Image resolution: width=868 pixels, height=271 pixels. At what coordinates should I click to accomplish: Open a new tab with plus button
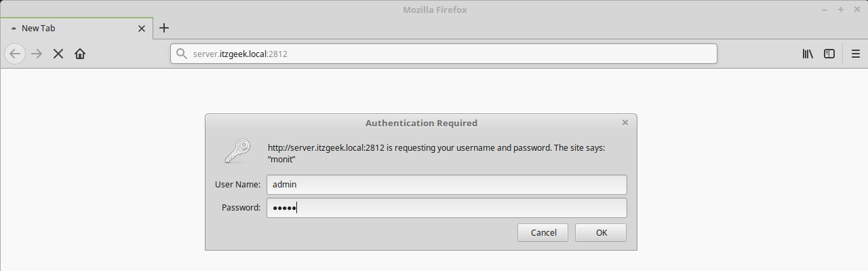163,28
